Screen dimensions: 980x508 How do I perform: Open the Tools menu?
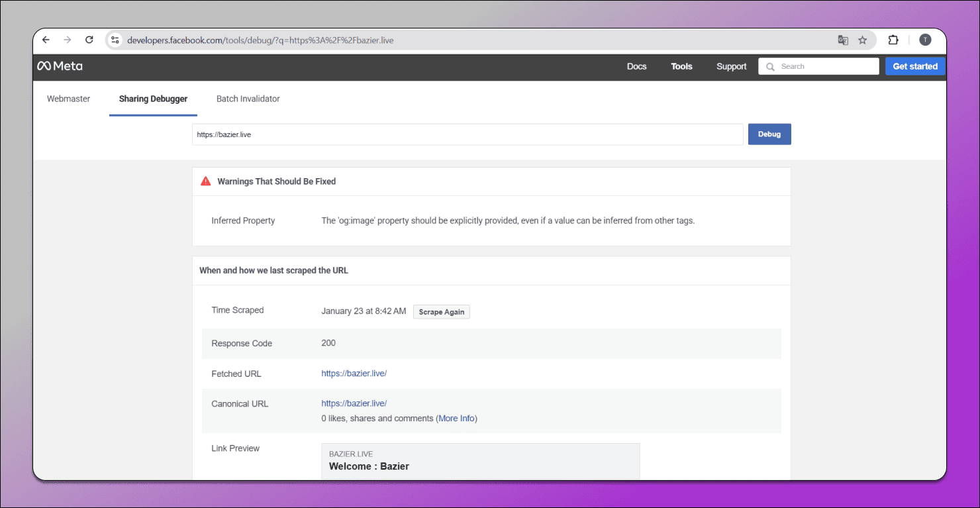(x=681, y=66)
